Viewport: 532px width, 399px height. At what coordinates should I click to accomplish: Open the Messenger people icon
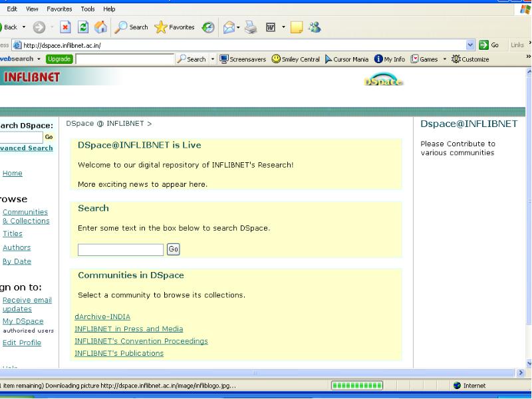[315, 27]
